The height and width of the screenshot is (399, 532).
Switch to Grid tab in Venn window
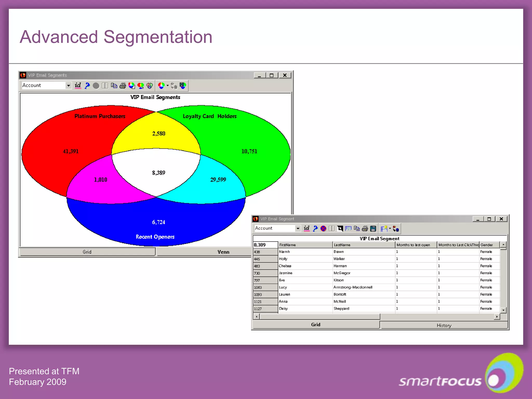[87, 252]
